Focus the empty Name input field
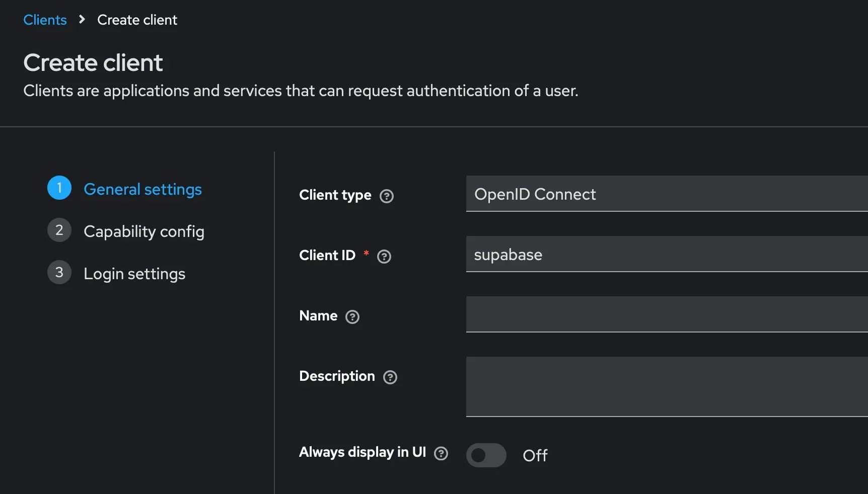Viewport: 868px width, 494px height. pos(667,314)
